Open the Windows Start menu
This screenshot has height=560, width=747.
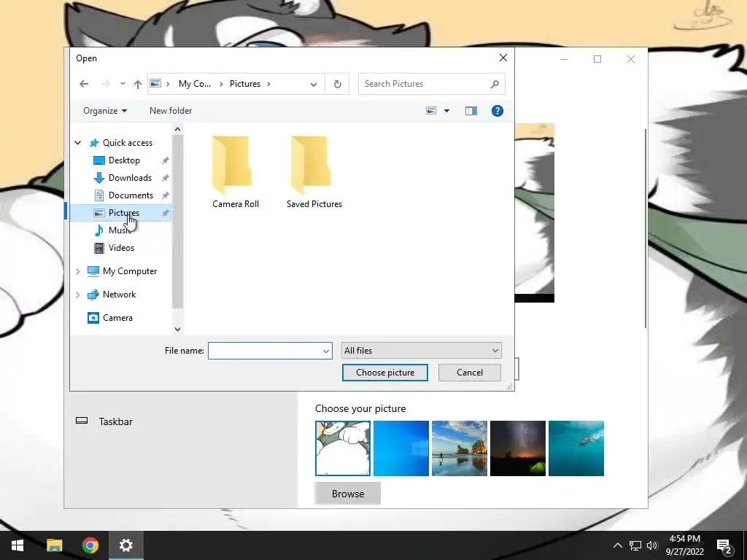coord(18,545)
